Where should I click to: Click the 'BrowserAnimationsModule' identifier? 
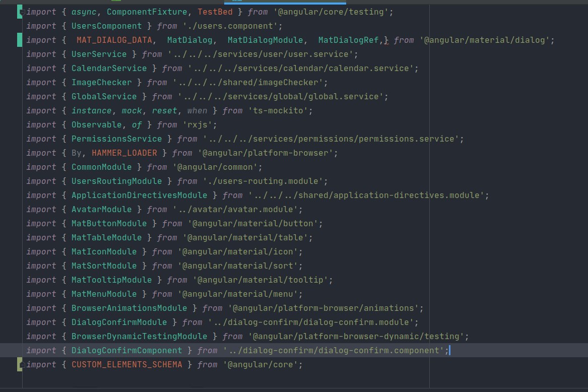tap(129, 308)
